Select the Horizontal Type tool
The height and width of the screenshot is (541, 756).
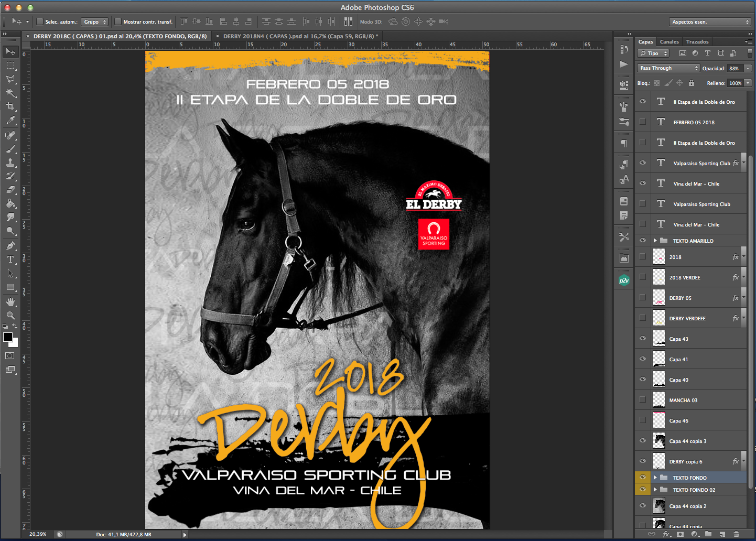coord(10,259)
